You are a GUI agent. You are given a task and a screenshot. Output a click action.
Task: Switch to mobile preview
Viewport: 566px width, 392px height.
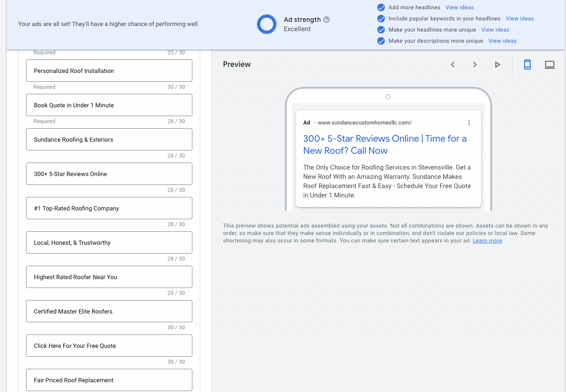tap(527, 65)
